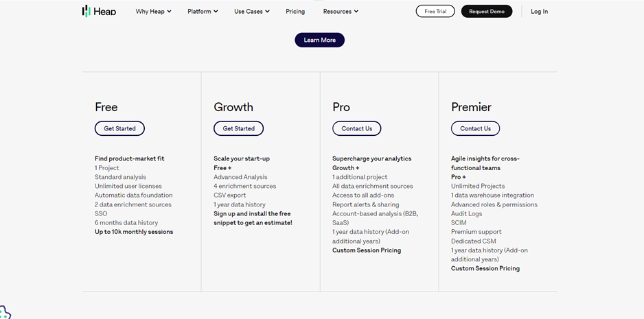The height and width of the screenshot is (319, 644).
Task: Open the Log In link
Action: [539, 12]
